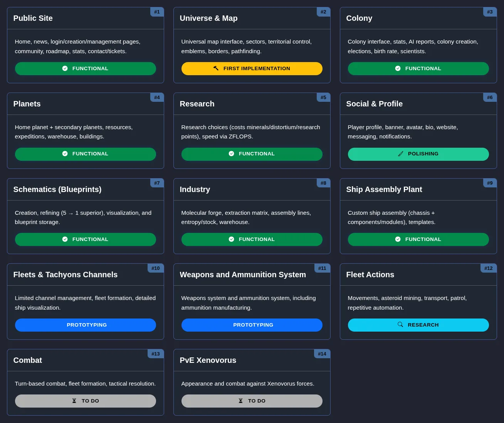Screen dimensions: 504x423
Task: Click the #9 badge on Ship Assembly Plant card
Action: point(490,183)
